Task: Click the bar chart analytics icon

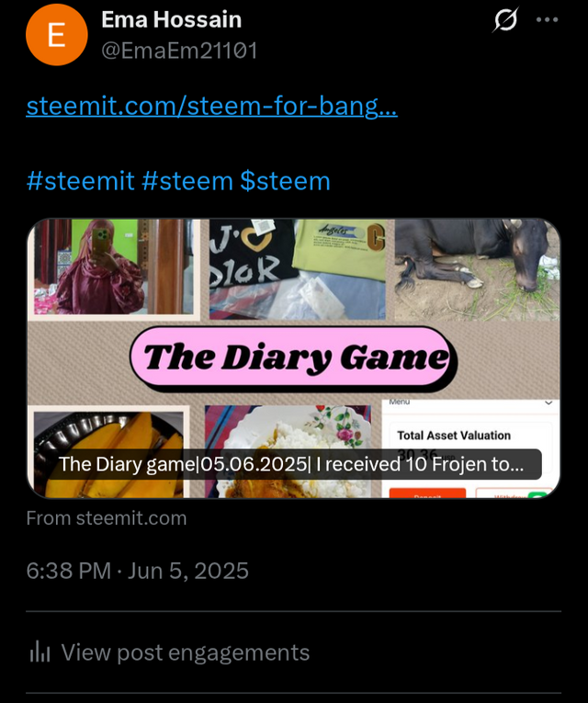Action: point(40,652)
